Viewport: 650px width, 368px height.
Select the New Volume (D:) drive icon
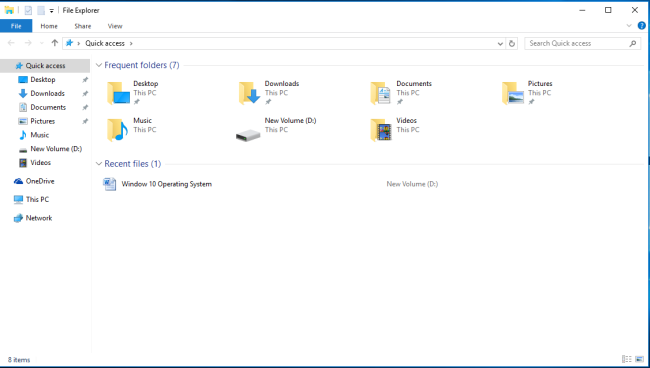[248, 135]
